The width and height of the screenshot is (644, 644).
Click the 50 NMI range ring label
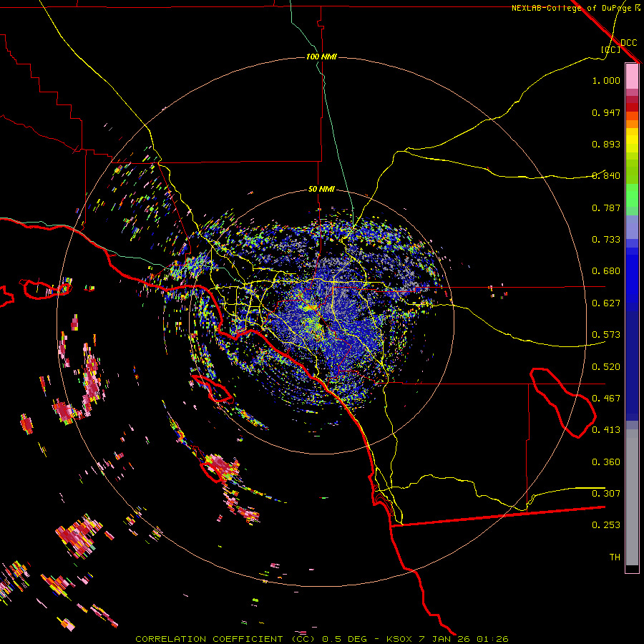[x=321, y=190]
